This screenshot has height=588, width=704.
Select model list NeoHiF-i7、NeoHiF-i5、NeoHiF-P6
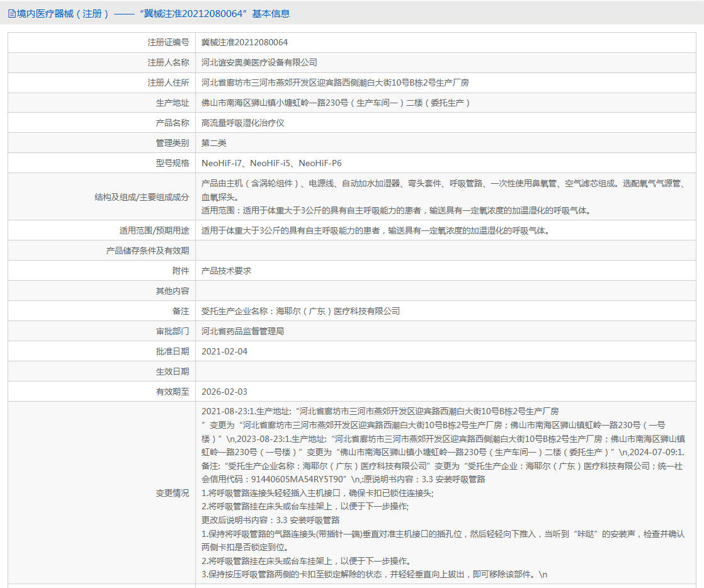(271, 164)
